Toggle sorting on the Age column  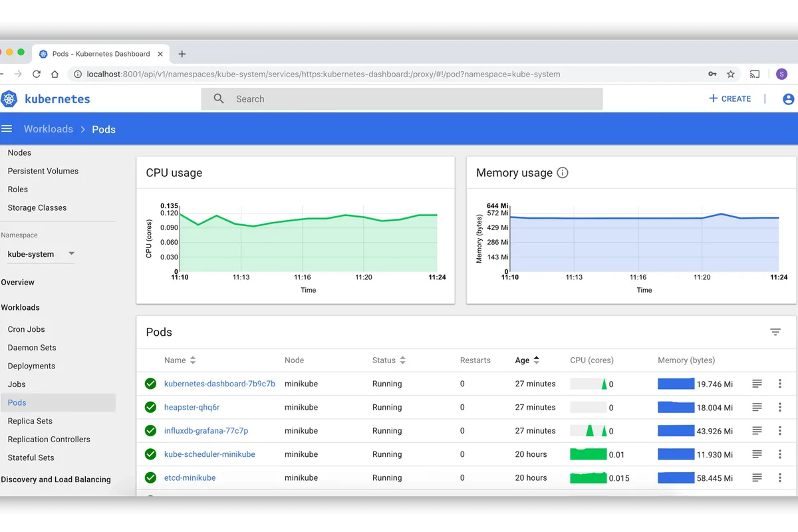point(537,360)
